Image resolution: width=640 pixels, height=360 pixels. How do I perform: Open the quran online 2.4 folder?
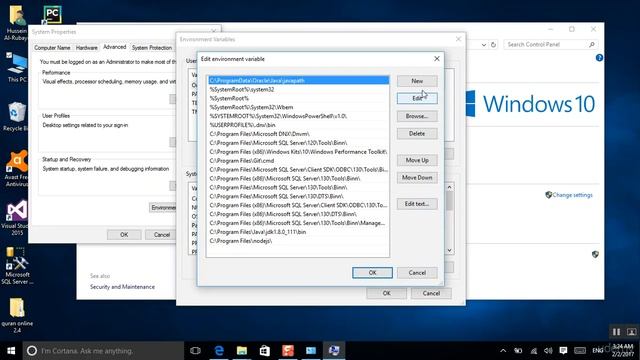(17, 315)
